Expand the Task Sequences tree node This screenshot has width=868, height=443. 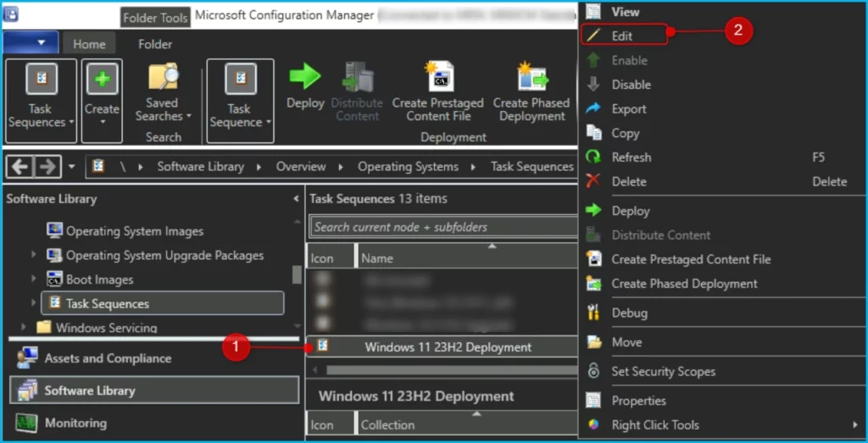point(34,303)
